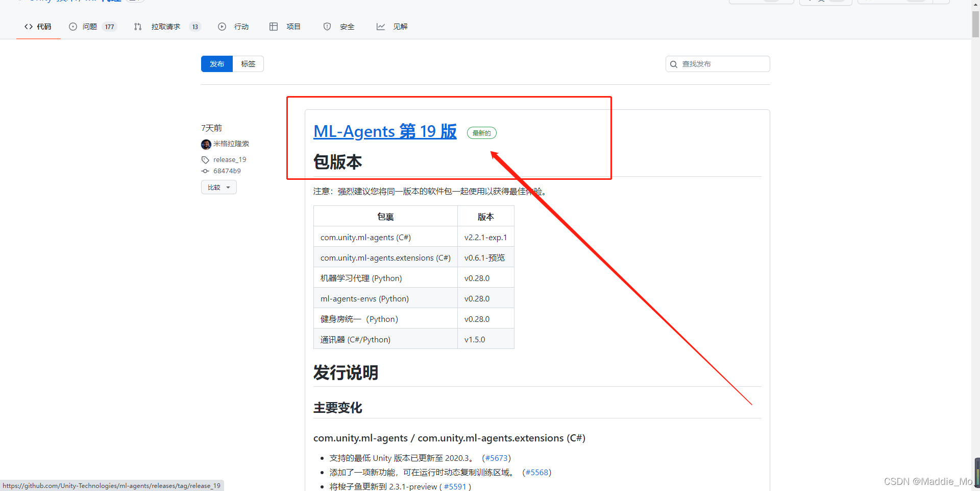
Task: Select cell com.unity.ml-agents.extensions (C#)
Action: 385,258
